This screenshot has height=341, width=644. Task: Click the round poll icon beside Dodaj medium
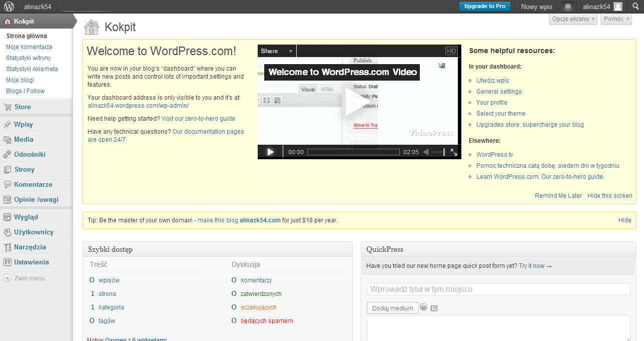tap(424, 307)
